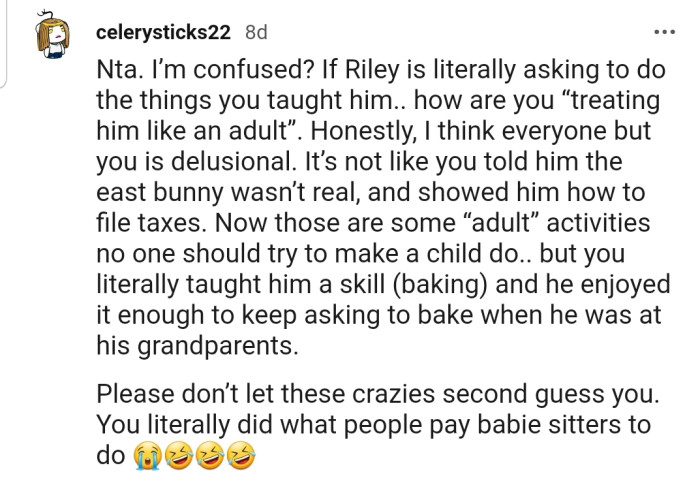This screenshot has width=700, height=487.
Task: Click the last rolling-laughing emoji
Action: 241,456
